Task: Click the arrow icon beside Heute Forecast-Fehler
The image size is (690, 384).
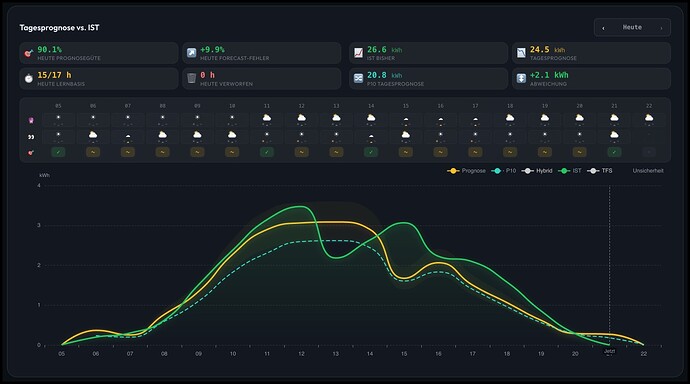Action: 191,53
